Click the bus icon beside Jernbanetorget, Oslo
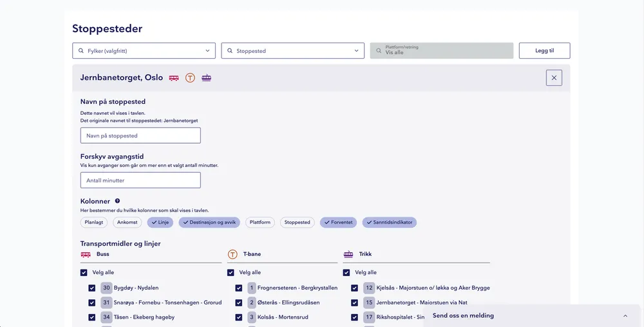This screenshot has height=327, width=644. (x=174, y=78)
